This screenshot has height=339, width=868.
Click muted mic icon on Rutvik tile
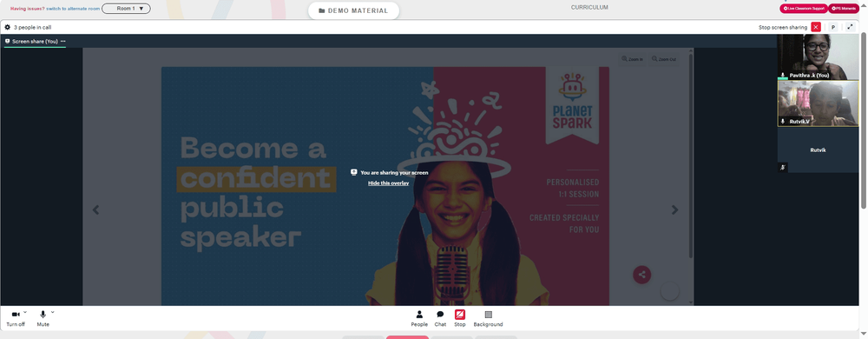pyautogui.click(x=783, y=167)
